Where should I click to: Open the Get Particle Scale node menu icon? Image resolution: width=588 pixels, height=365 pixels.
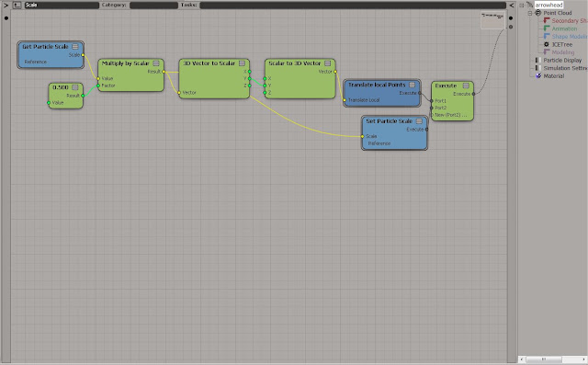pyautogui.click(x=75, y=47)
